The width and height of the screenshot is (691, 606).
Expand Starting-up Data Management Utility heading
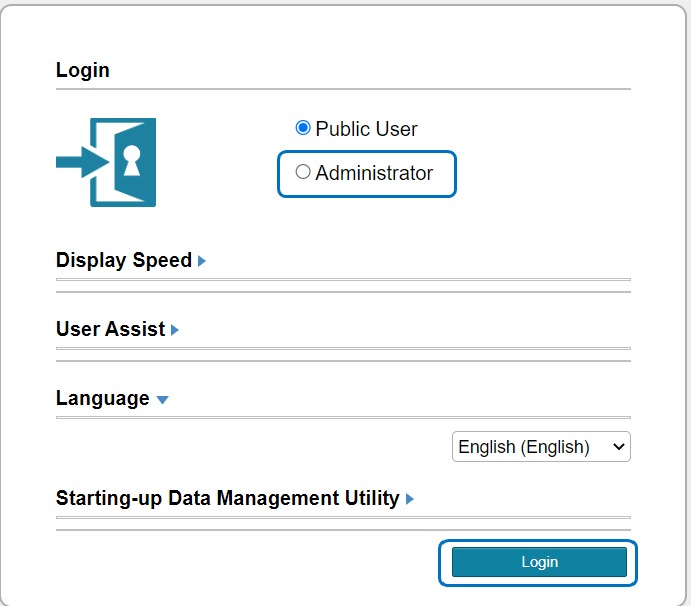point(227,498)
